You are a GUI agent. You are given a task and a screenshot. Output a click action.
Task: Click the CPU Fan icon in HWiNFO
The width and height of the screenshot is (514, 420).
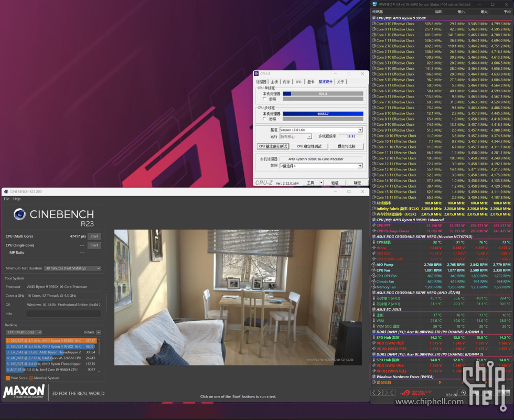click(373, 270)
